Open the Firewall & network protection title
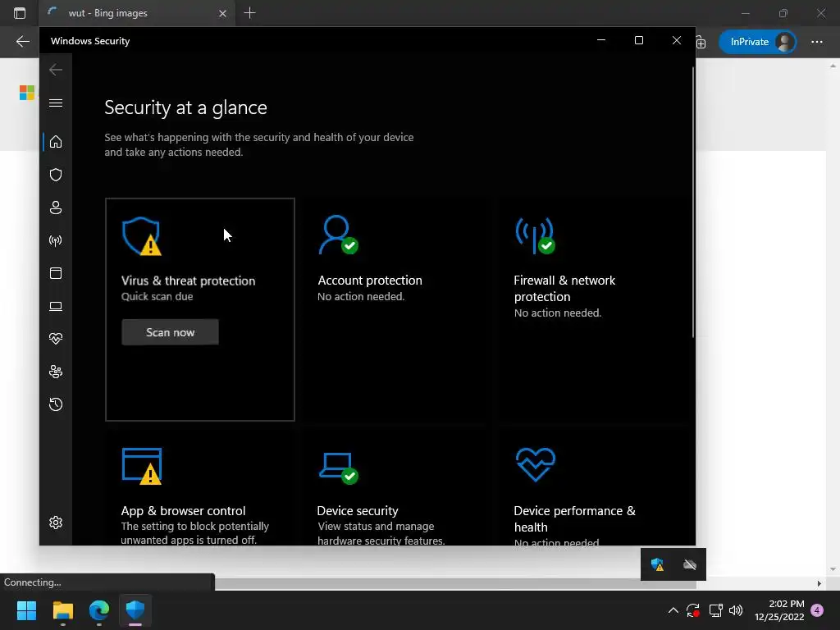Screen dimensions: 840x630 pos(564,288)
